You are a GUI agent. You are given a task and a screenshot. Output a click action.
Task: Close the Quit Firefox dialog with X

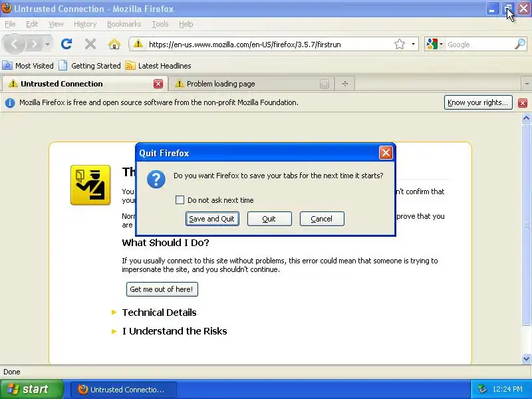386,153
